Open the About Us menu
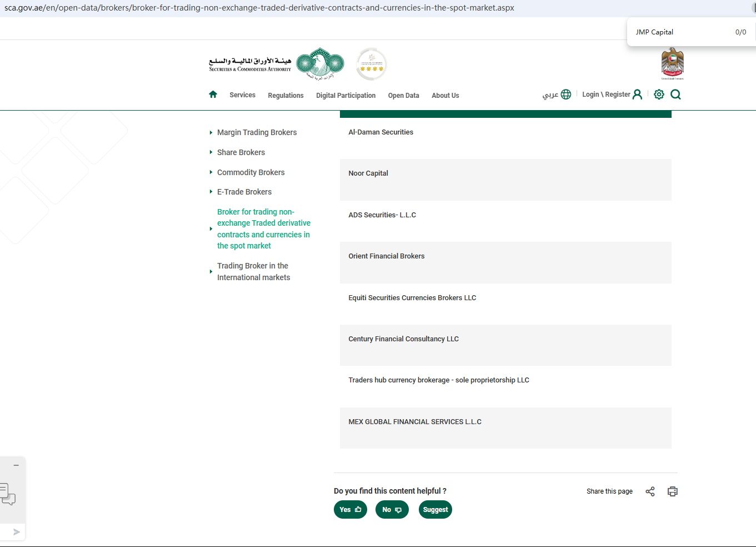The width and height of the screenshot is (756, 547). (x=445, y=96)
